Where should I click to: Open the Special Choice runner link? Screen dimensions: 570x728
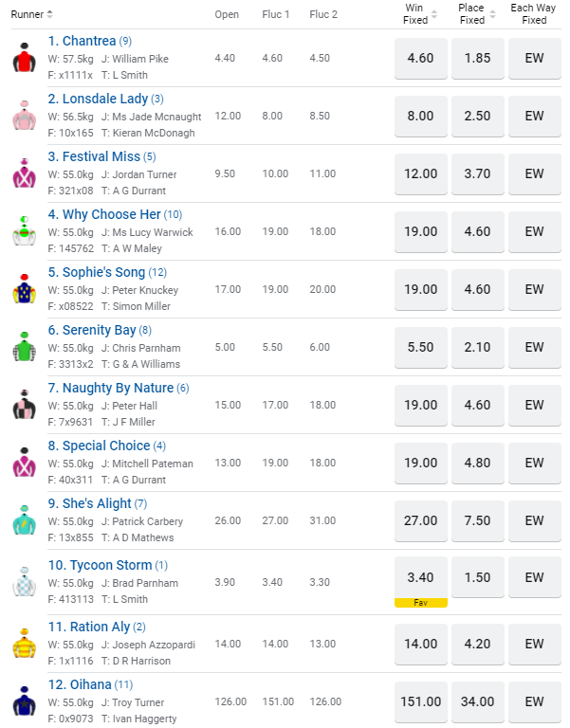coord(106,446)
